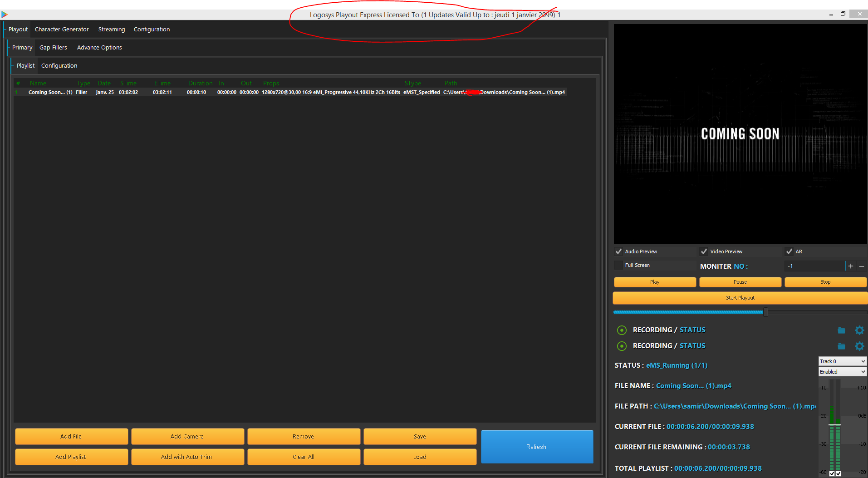Open the folder icon of the upper recording row
The width and height of the screenshot is (868, 478).
point(841,330)
